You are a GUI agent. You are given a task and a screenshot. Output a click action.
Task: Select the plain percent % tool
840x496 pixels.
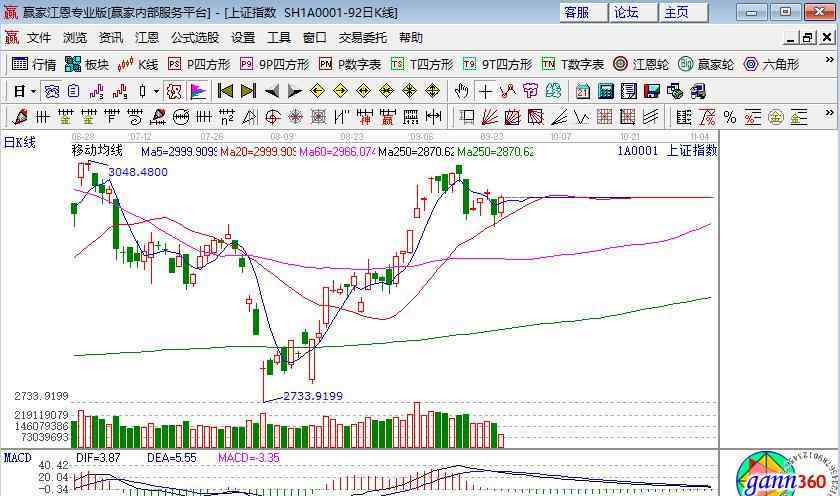point(730,117)
